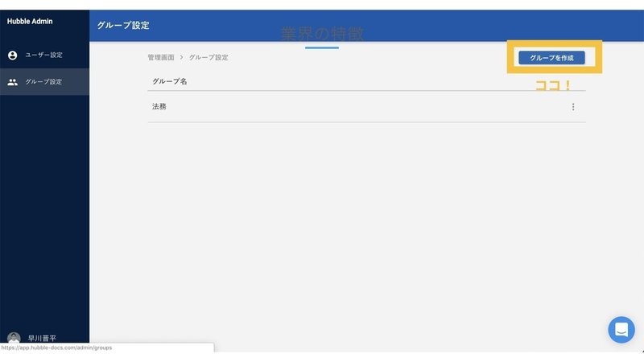Click the Hubble Admin title

coord(30,22)
